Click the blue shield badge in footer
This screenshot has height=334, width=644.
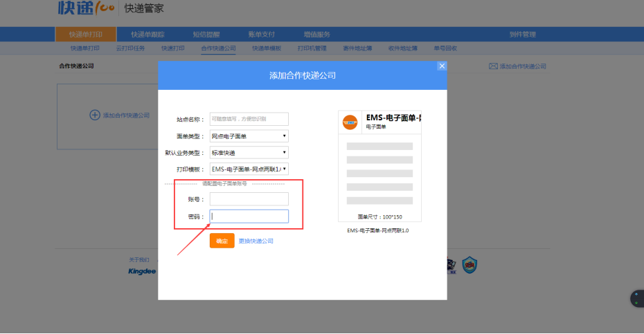(470, 263)
